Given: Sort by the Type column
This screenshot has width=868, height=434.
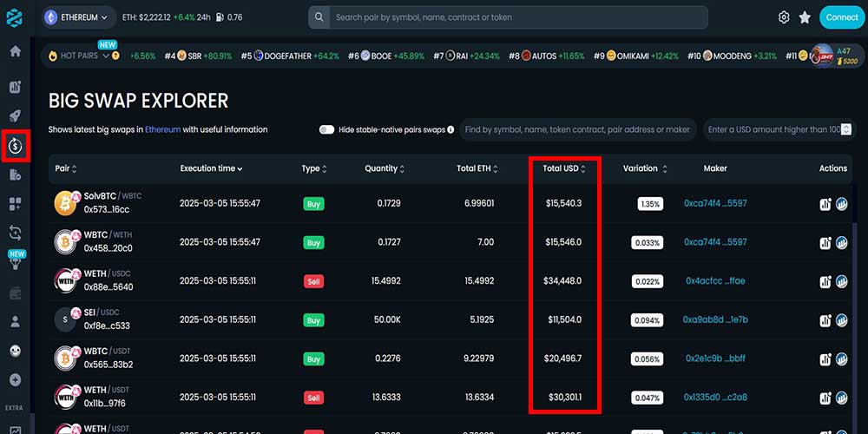Looking at the screenshot, I should (x=314, y=168).
